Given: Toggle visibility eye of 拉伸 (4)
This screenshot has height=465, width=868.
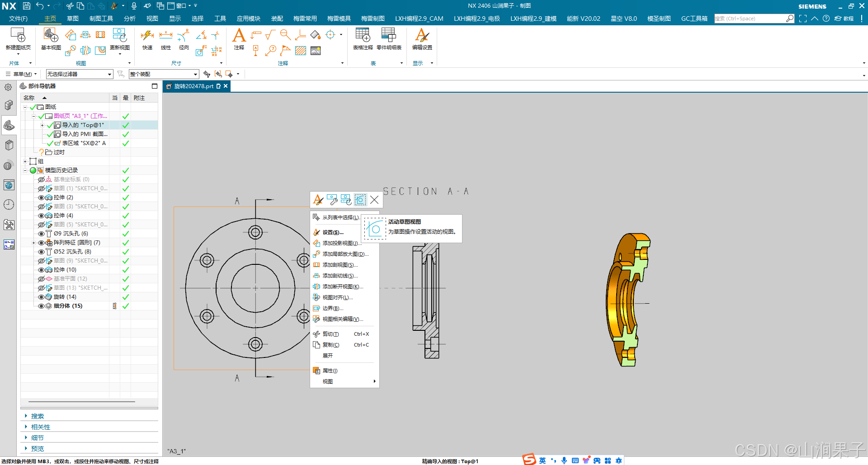Looking at the screenshot, I should point(41,216).
